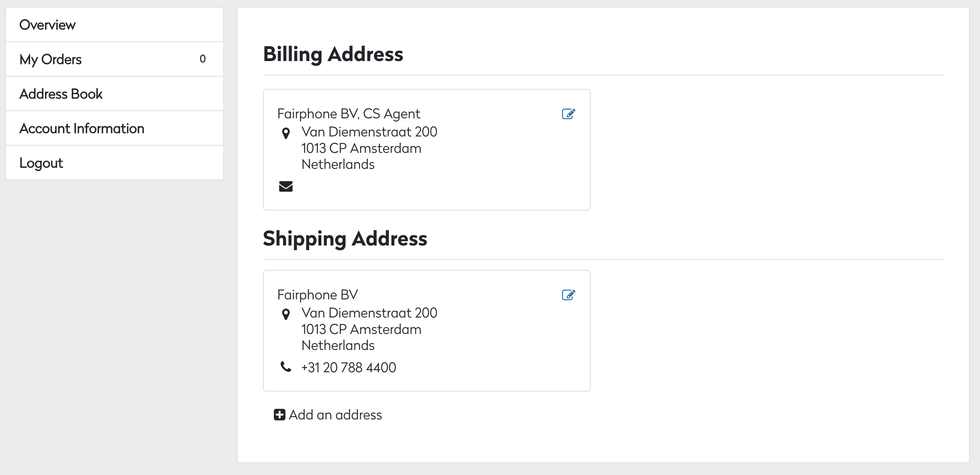Click the phone icon beside +31 20 788 4400

[286, 366]
